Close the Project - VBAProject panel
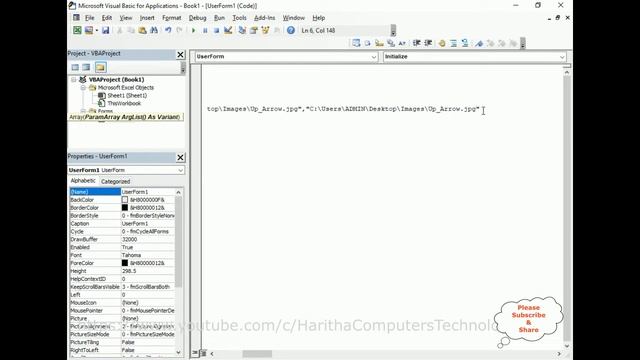Viewport: 640px width, 360px height. pyautogui.click(x=180, y=54)
